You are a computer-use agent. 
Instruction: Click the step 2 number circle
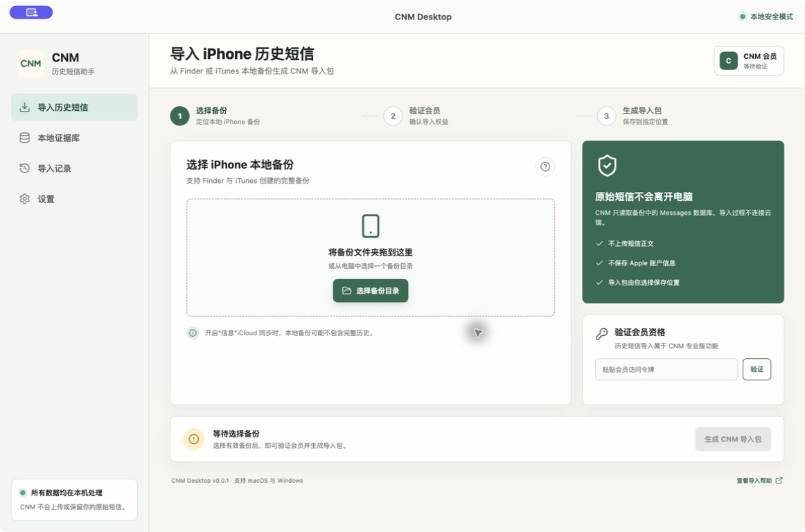pos(393,116)
